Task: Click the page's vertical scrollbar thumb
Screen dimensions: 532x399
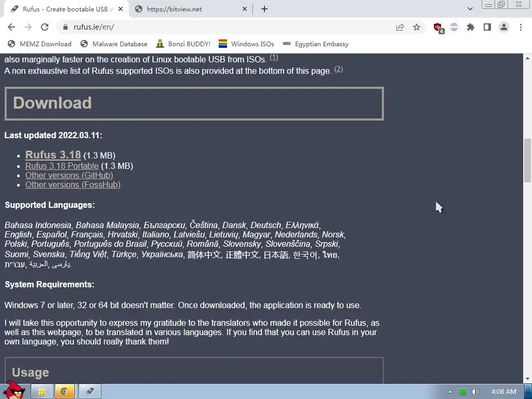Action: click(x=528, y=161)
